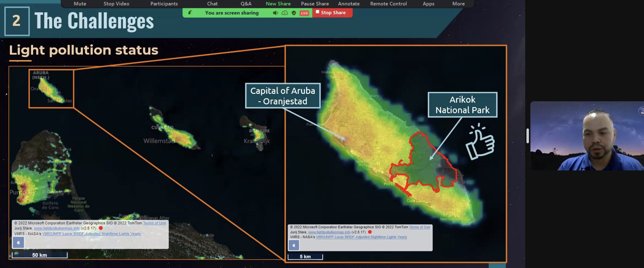Click the 50 km scale bar
The image size is (644, 268).
pyautogui.click(x=40, y=255)
